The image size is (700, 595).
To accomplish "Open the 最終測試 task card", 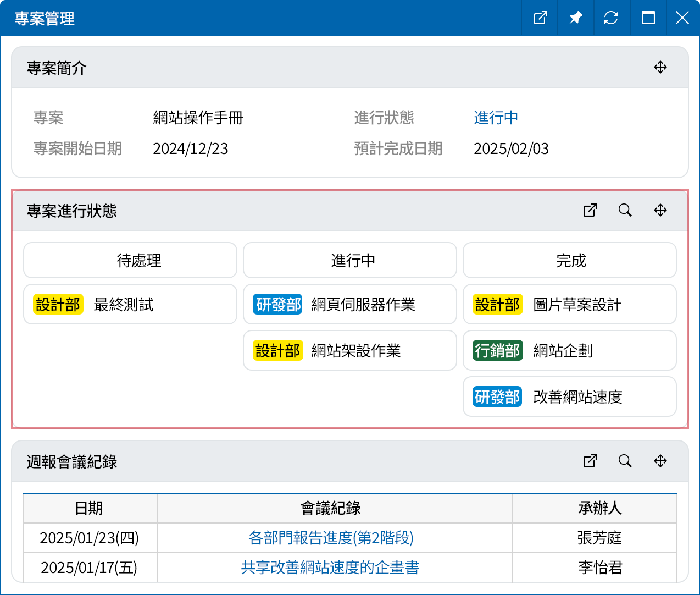I will coord(130,305).
